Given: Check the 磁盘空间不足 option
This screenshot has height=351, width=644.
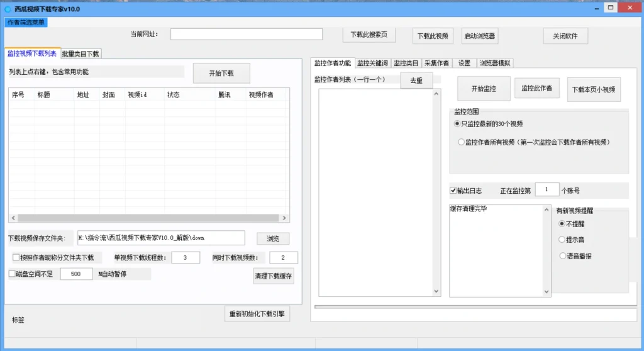Looking at the screenshot, I should [x=13, y=274].
